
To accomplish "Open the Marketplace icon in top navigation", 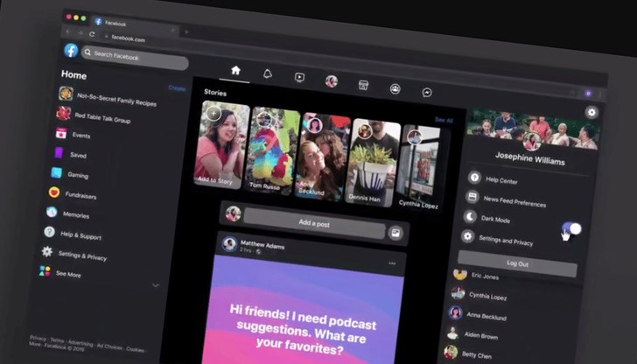I will (x=363, y=85).
